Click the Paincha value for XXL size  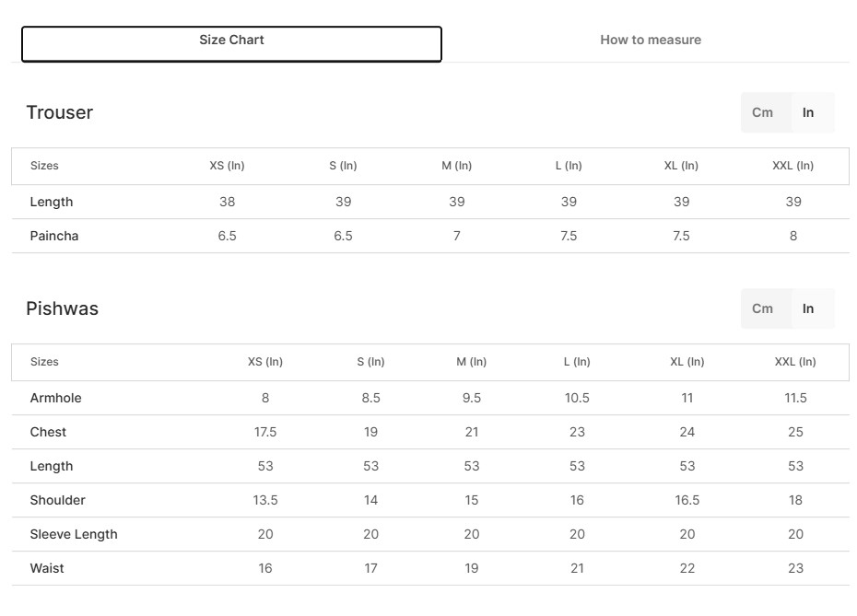(792, 236)
